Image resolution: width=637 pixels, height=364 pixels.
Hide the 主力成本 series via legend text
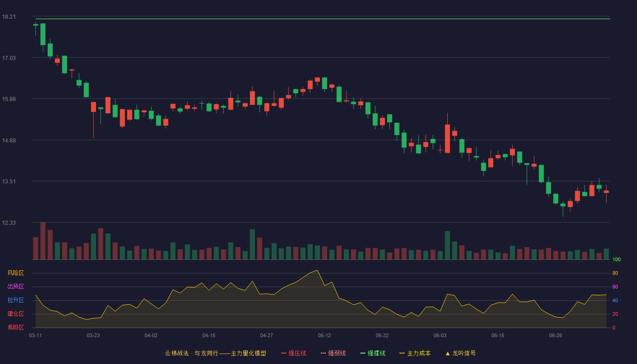[419, 353]
